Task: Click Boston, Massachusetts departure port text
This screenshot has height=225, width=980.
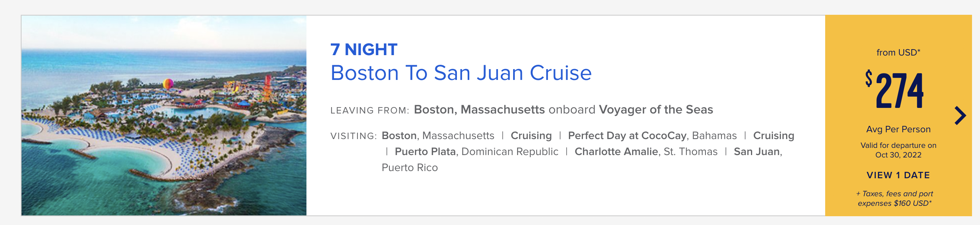Action: 479,110
